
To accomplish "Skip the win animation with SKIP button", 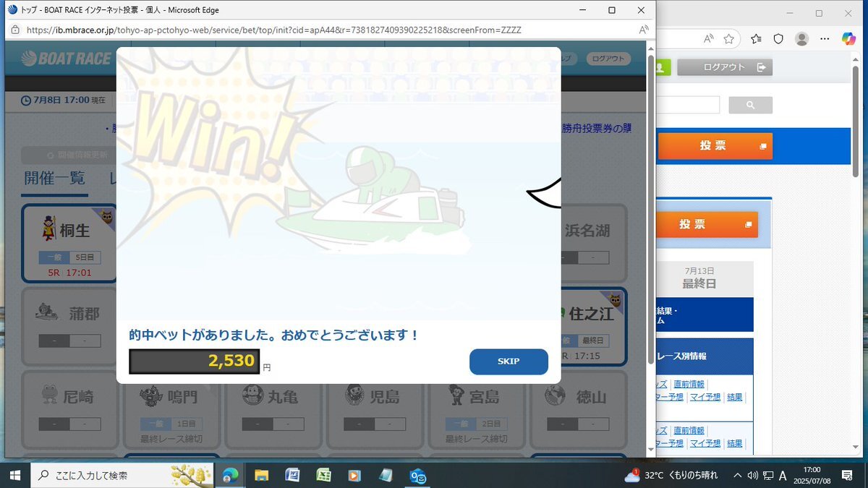I will click(509, 361).
